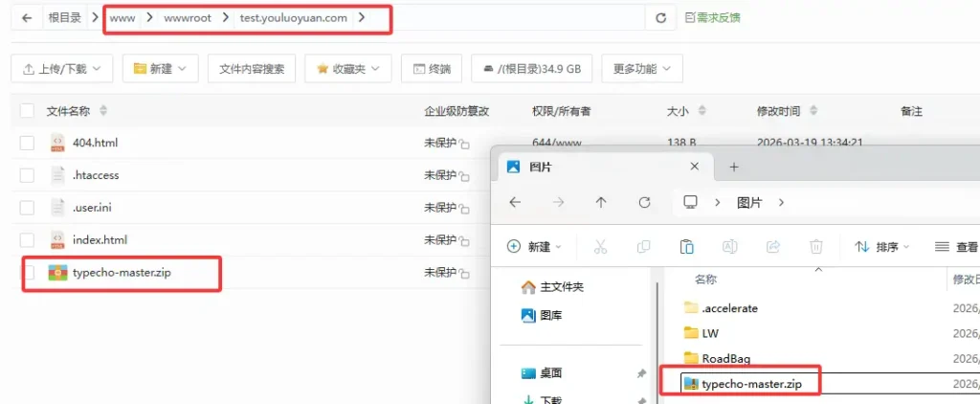980x404 pixels.
Task: Open the 需求反馈 feedback link
Action: coord(712,18)
